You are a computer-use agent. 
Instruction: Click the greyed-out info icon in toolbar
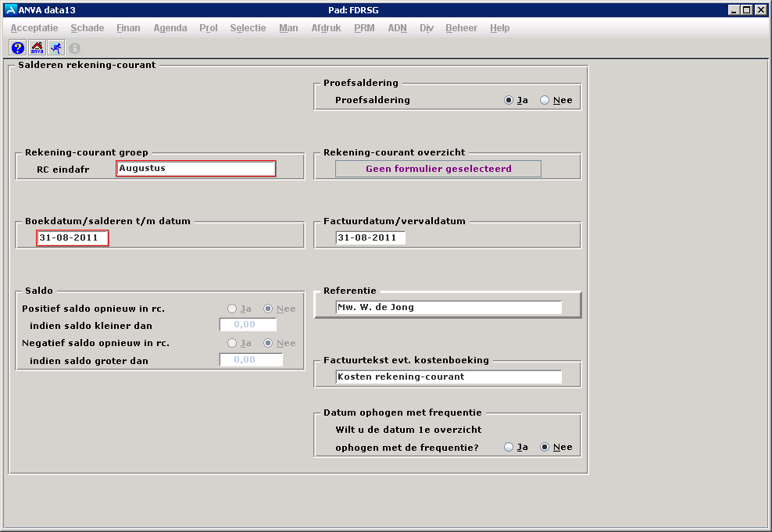click(x=75, y=48)
